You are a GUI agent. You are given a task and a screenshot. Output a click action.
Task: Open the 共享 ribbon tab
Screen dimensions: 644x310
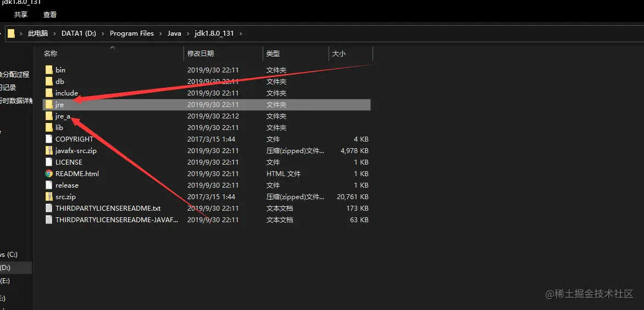21,15
